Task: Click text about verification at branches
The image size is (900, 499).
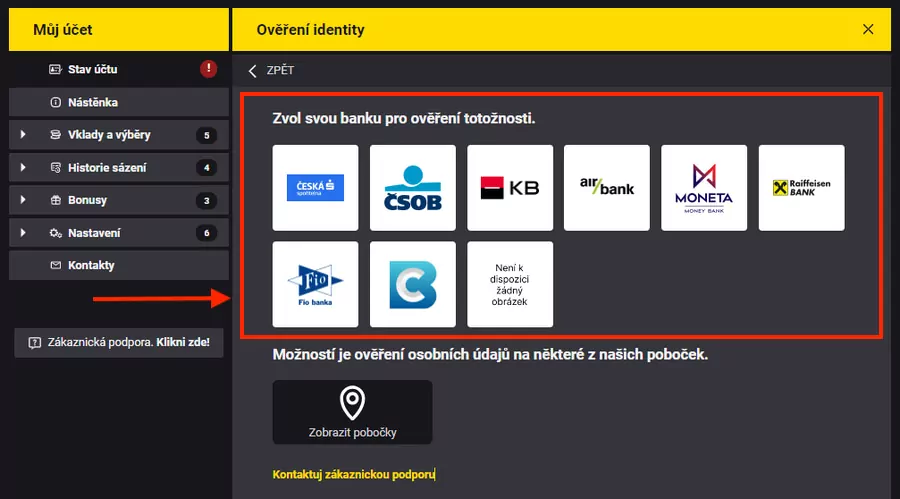Action: click(x=490, y=354)
